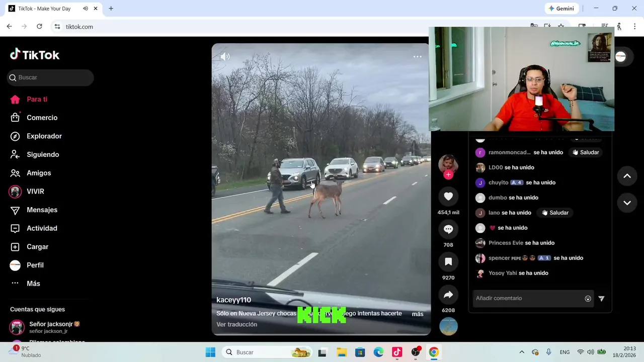The image size is (644, 362).
Task: Like the video with the heart icon
Action: (x=448, y=197)
